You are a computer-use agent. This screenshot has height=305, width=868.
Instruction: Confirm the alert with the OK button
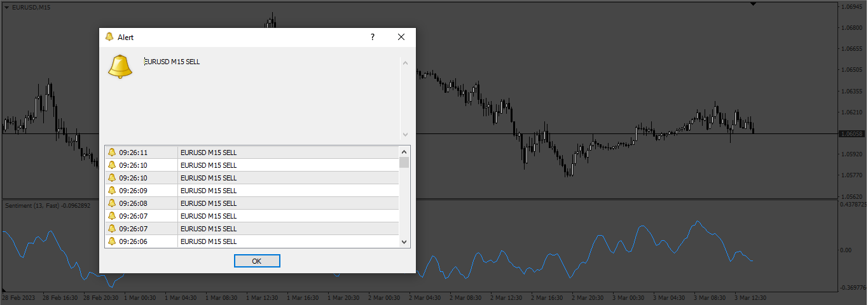click(257, 261)
